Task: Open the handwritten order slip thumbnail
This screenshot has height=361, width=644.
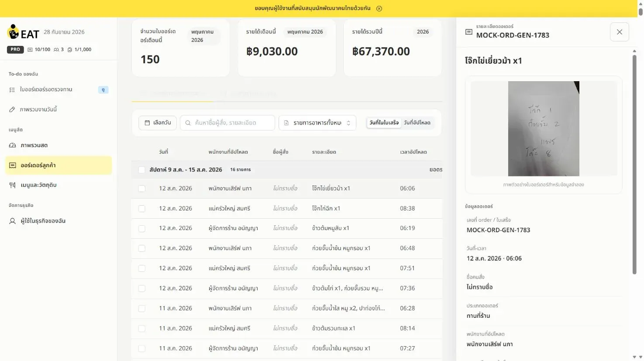Action: coord(544,129)
